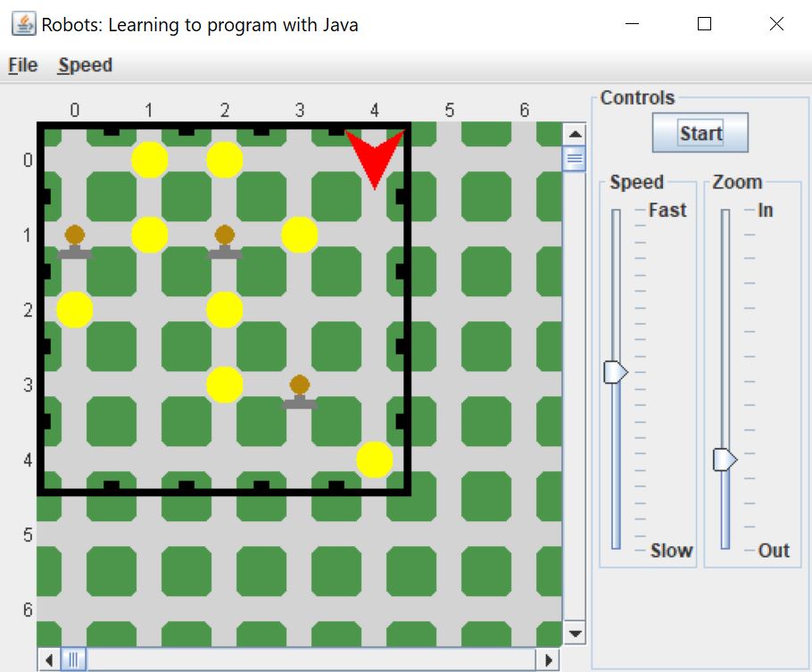The image size is (812, 672).
Task: Click vertical scrollbar up arrow
Action: click(x=575, y=135)
